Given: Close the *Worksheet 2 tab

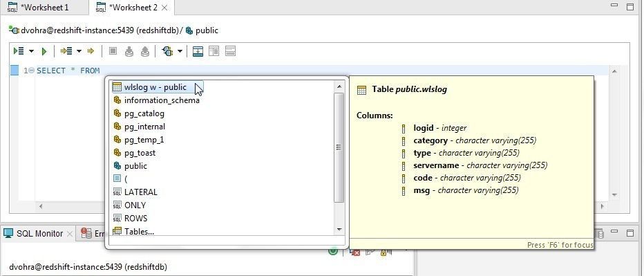Looking at the screenshot, I should [x=164, y=8].
